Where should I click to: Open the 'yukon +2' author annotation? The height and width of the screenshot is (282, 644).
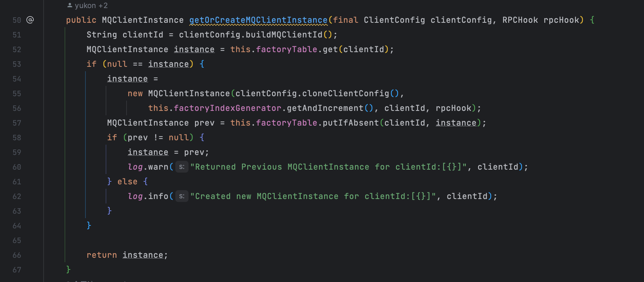88,6
